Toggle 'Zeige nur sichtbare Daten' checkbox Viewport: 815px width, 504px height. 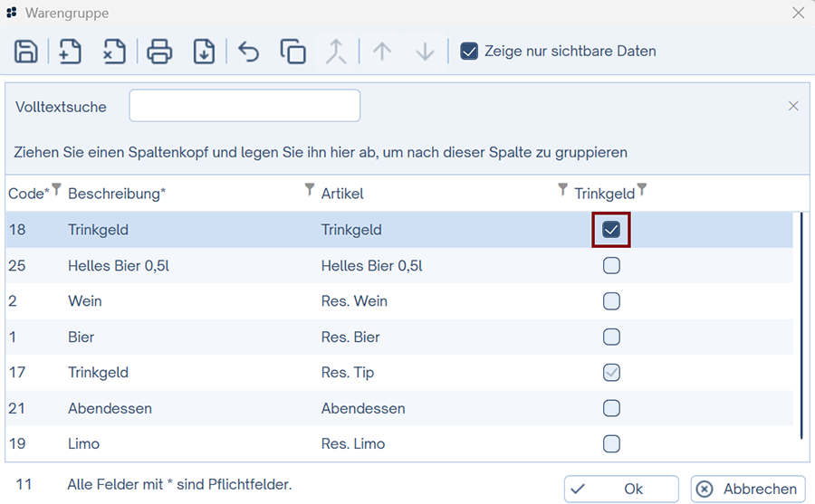[x=469, y=51]
